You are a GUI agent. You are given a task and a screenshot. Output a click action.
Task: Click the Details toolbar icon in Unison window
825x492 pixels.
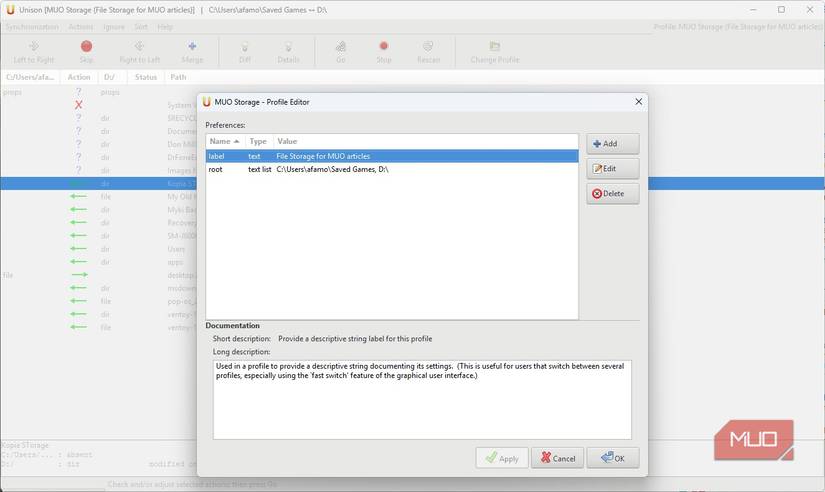tap(288, 46)
